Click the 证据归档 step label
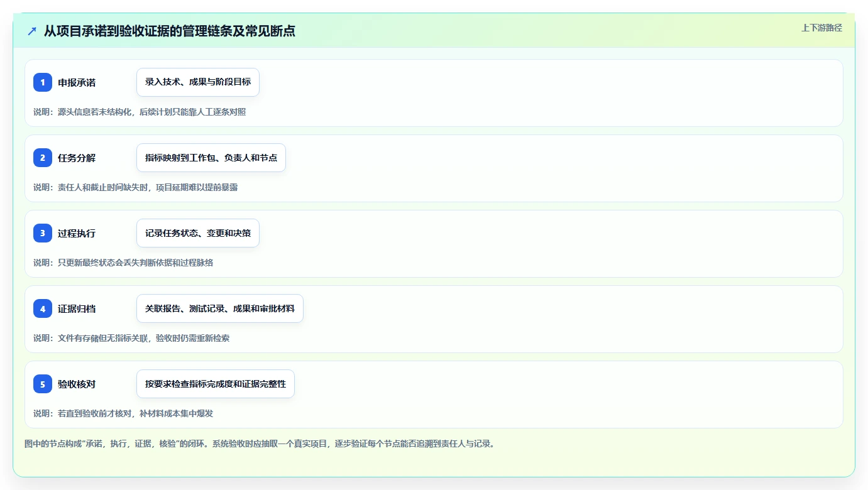The width and height of the screenshot is (868, 490). point(77,308)
